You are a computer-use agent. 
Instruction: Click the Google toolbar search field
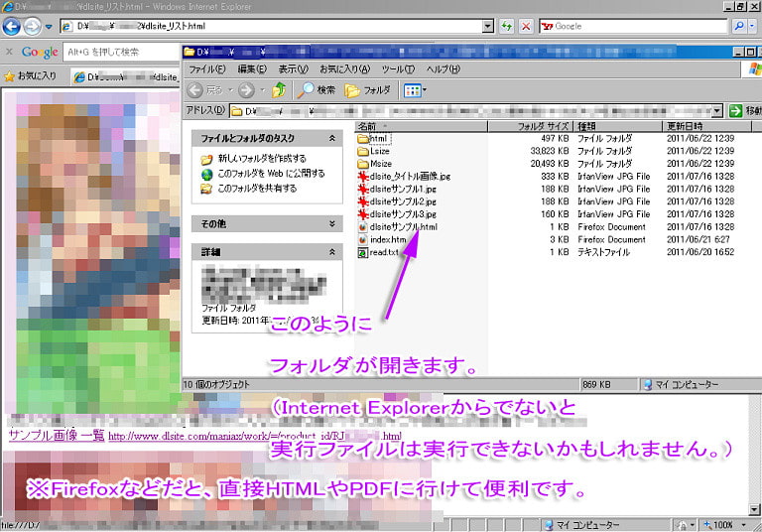click(x=121, y=52)
